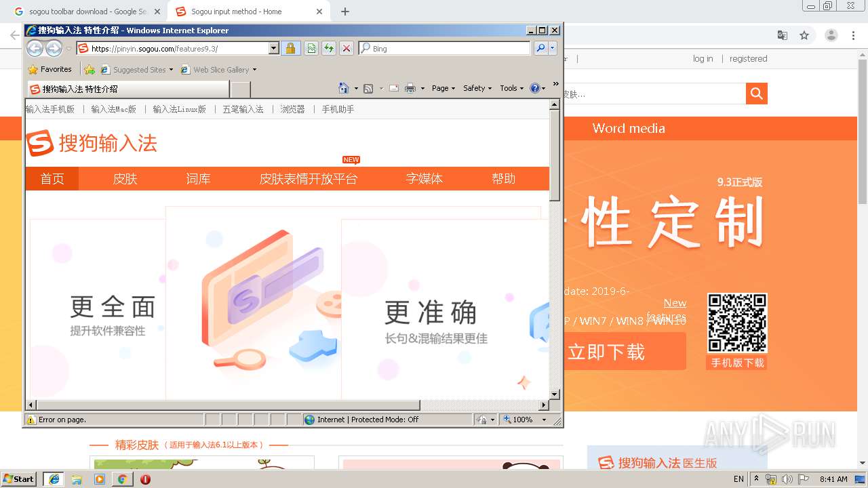
Task: Click IE vertical scrollbar down arrow
Action: pyautogui.click(x=554, y=394)
